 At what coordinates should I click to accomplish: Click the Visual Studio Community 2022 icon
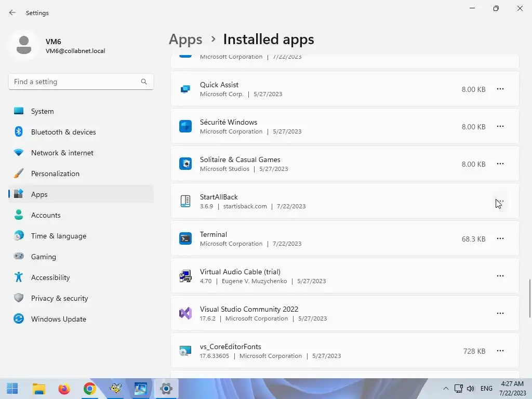click(x=185, y=313)
